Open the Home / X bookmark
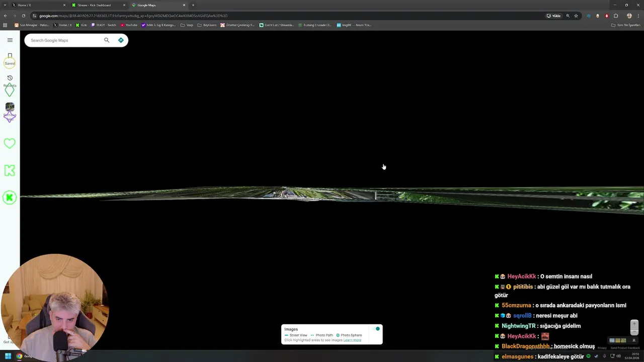This screenshot has height=362, width=644. coord(62,25)
